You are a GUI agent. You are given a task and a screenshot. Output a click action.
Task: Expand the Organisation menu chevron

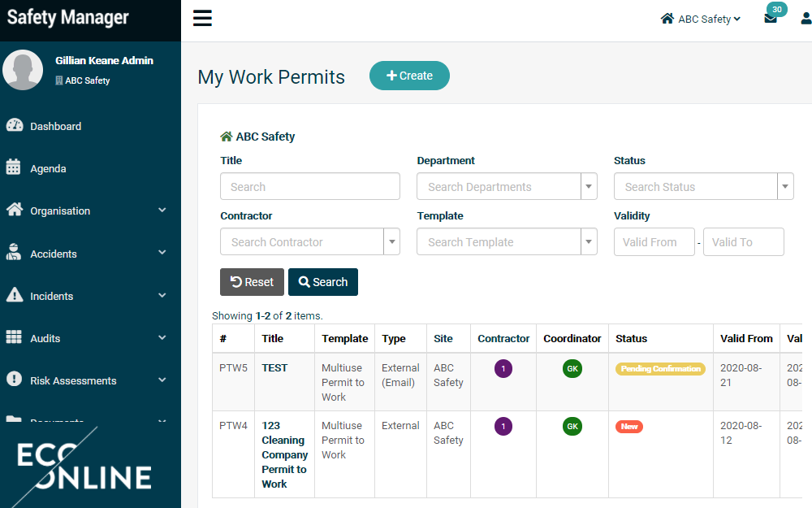[162, 210]
